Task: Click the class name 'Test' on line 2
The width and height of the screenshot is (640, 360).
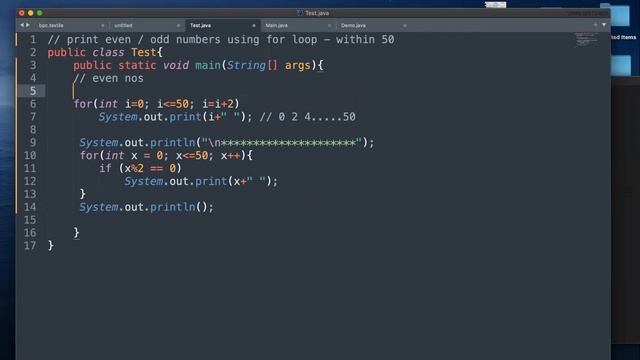Action: click(x=143, y=52)
